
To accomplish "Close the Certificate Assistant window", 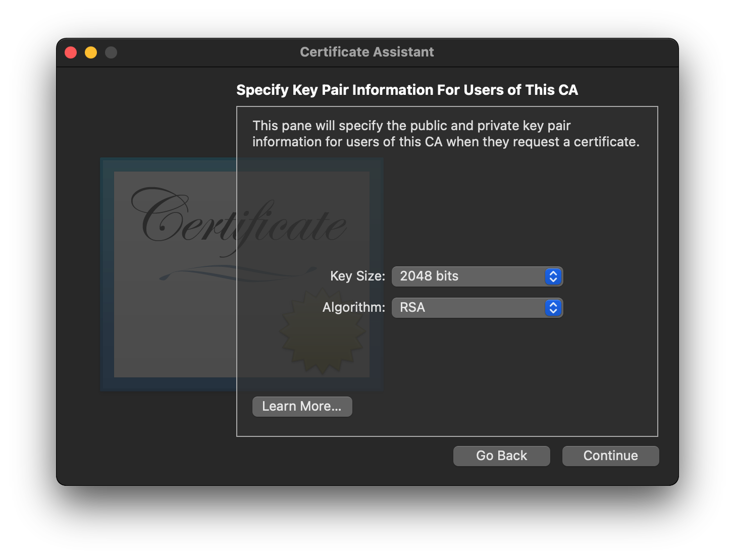I will [71, 52].
